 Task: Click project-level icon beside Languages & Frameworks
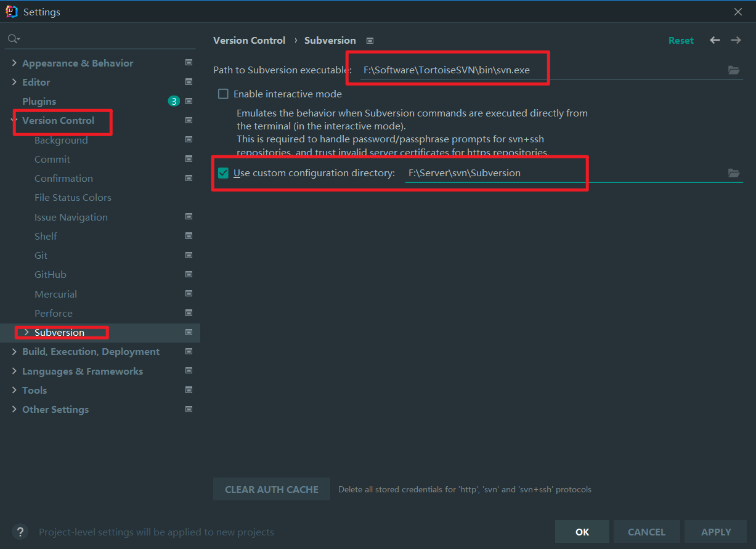(x=189, y=371)
